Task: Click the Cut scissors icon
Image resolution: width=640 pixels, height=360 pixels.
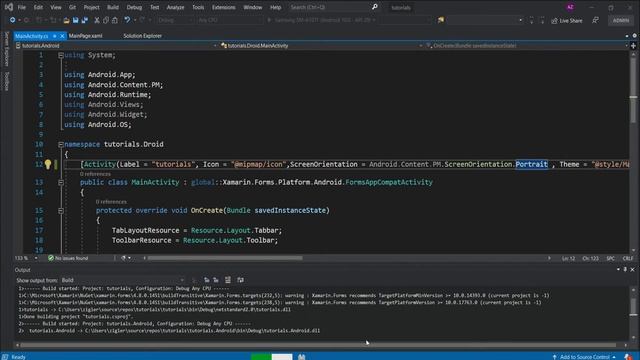Action: [x=97, y=20]
